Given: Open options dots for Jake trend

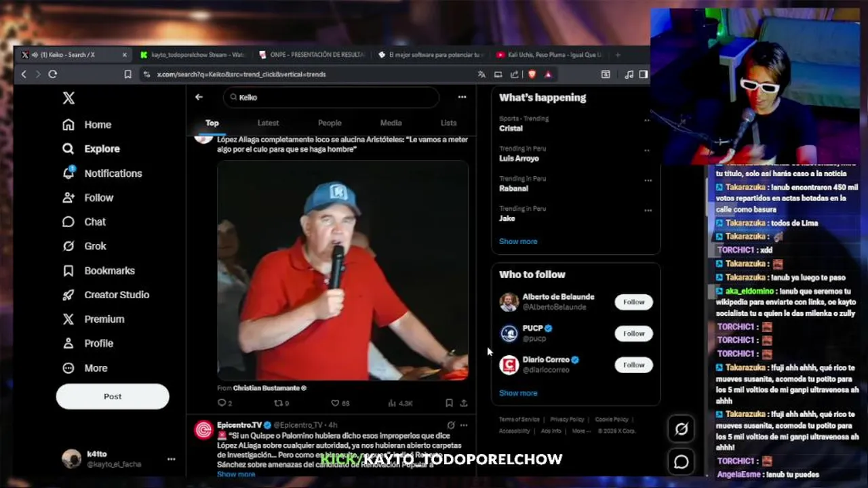Looking at the screenshot, I should [648, 210].
